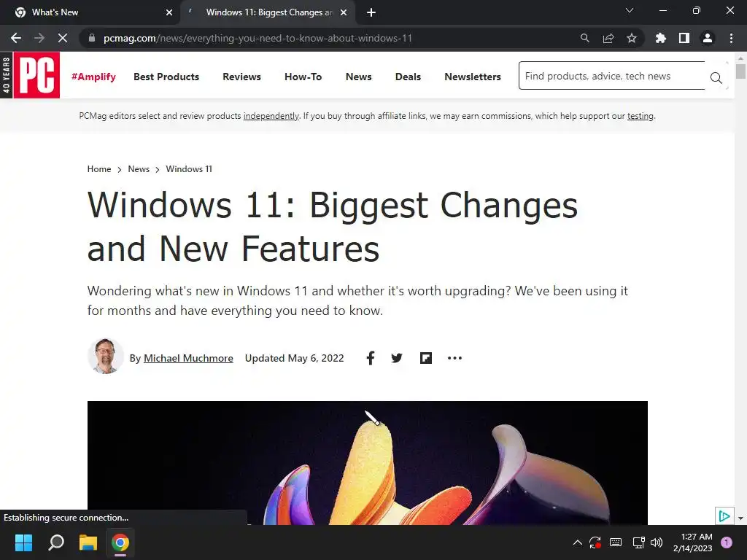
Task: Share the article on Twitter
Action: pyautogui.click(x=396, y=358)
